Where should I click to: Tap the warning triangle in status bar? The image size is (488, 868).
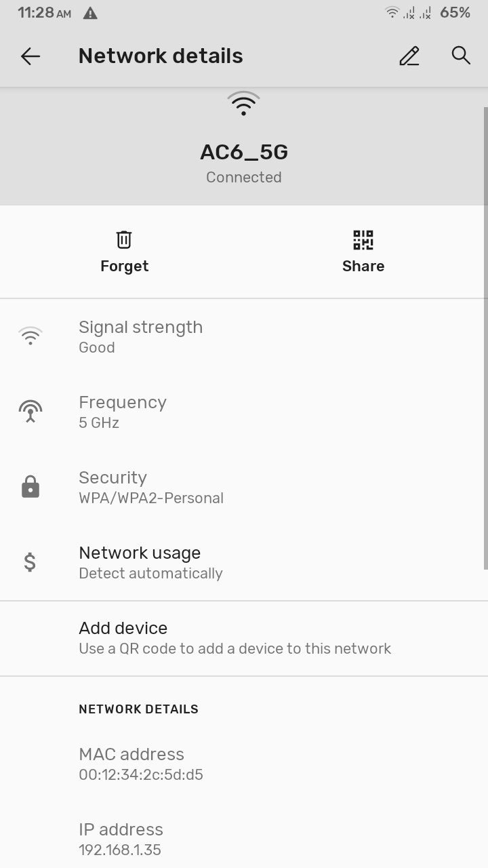(89, 13)
